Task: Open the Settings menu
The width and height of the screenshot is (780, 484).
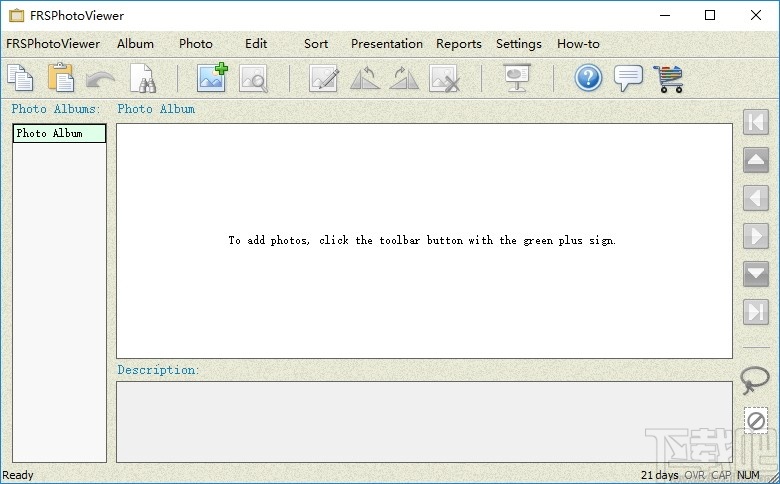Action: (518, 44)
